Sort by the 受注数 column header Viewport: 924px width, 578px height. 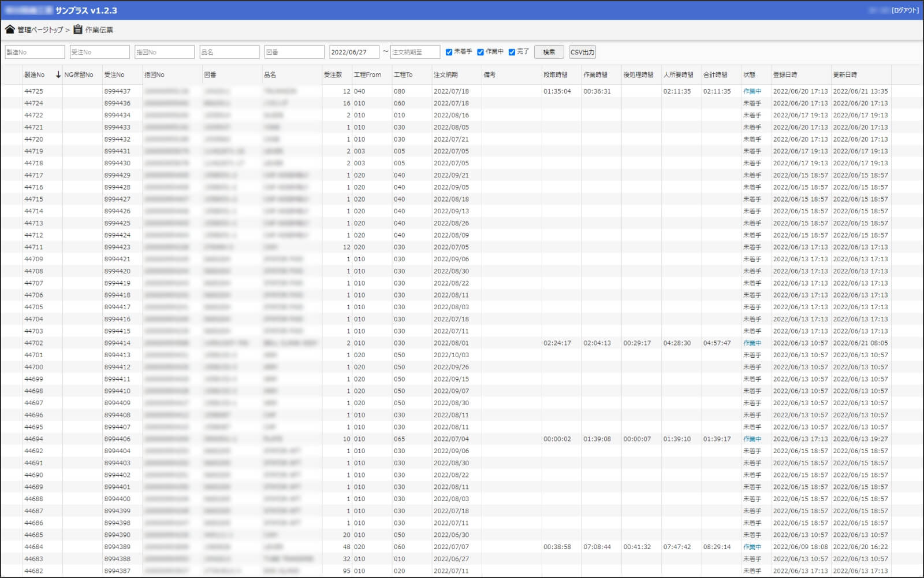(x=333, y=75)
